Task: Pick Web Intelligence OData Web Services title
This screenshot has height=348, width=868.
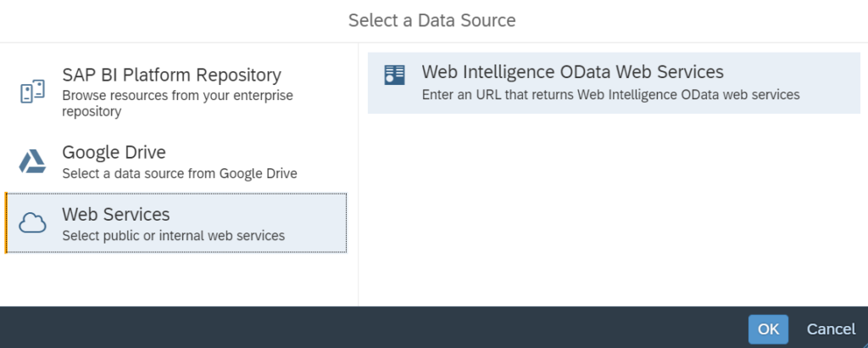Action: click(572, 72)
